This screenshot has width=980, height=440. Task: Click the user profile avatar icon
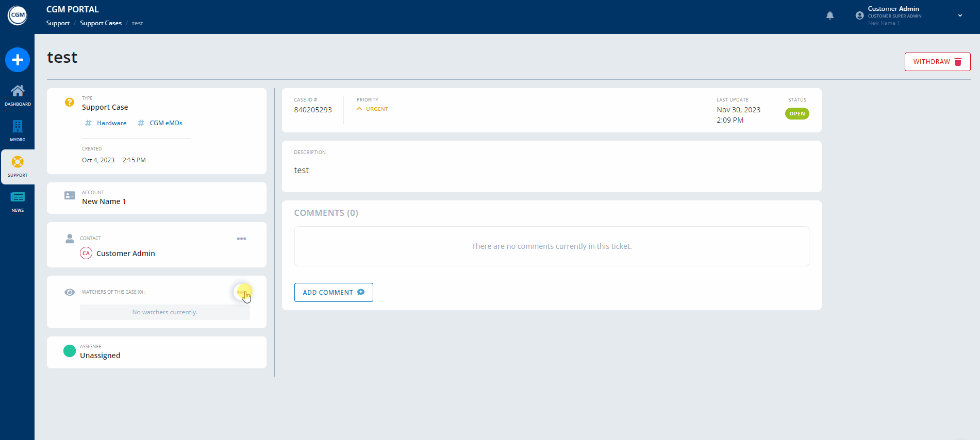click(x=859, y=15)
